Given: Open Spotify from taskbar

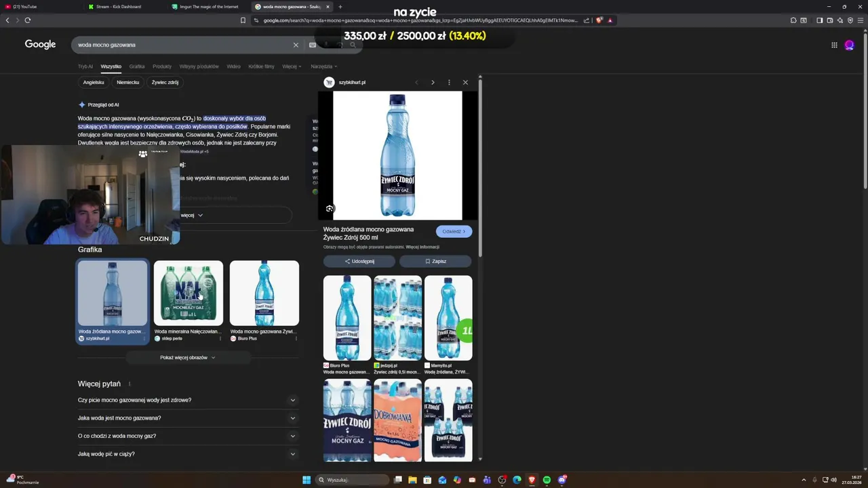Looking at the screenshot, I should [x=547, y=480].
